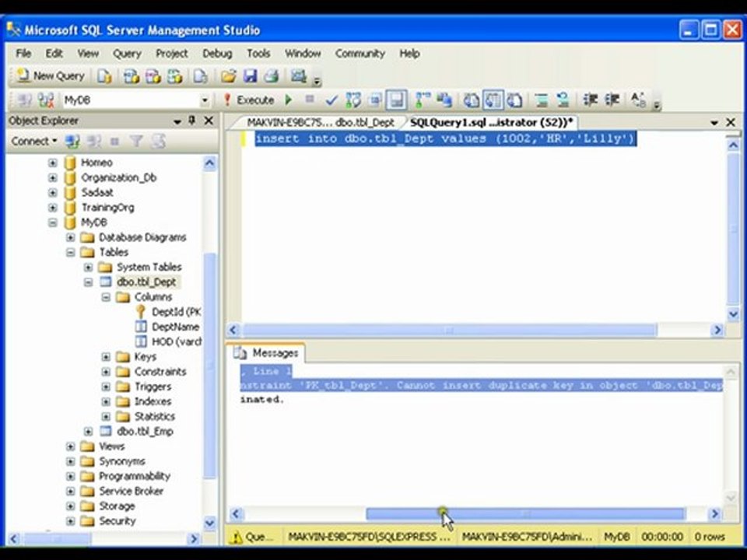Refresh Object Explorer with the refresh icon
Image resolution: width=747 pixels, height=560 pixels.
click(158, 142)
